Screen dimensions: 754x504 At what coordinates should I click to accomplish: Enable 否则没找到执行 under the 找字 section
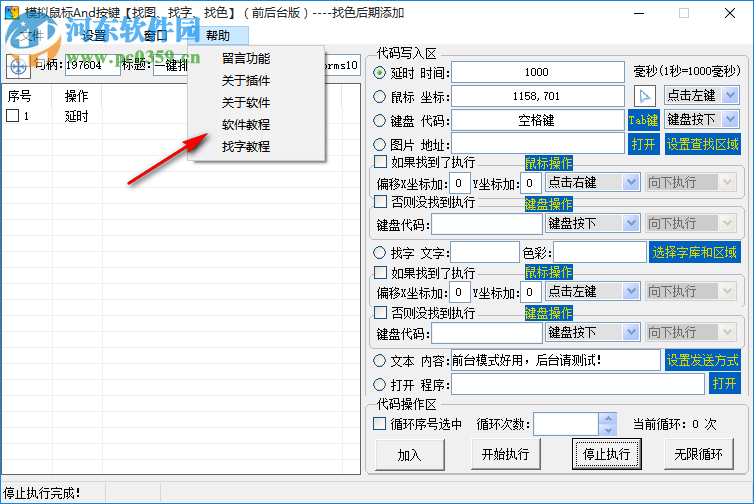(380, 313)
